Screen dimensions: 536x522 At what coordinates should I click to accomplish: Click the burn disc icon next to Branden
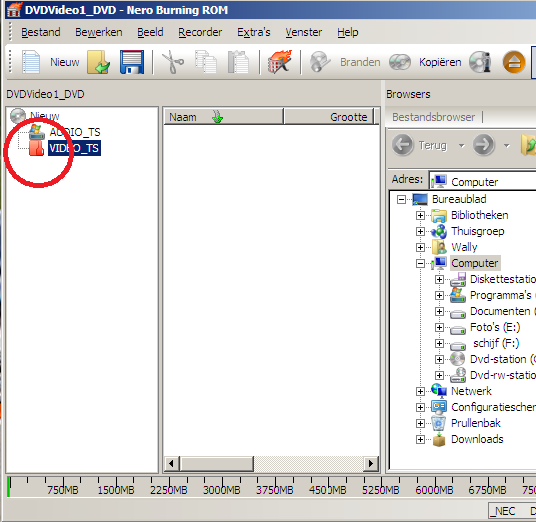[x=320, y=62]
